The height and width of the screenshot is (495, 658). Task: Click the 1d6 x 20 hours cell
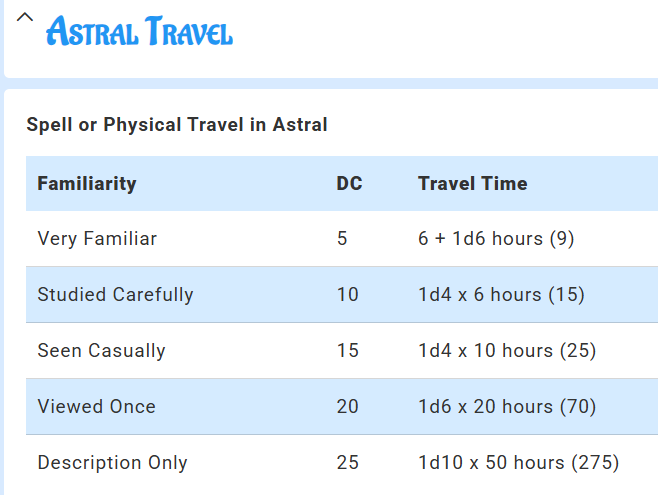point(507,407)
